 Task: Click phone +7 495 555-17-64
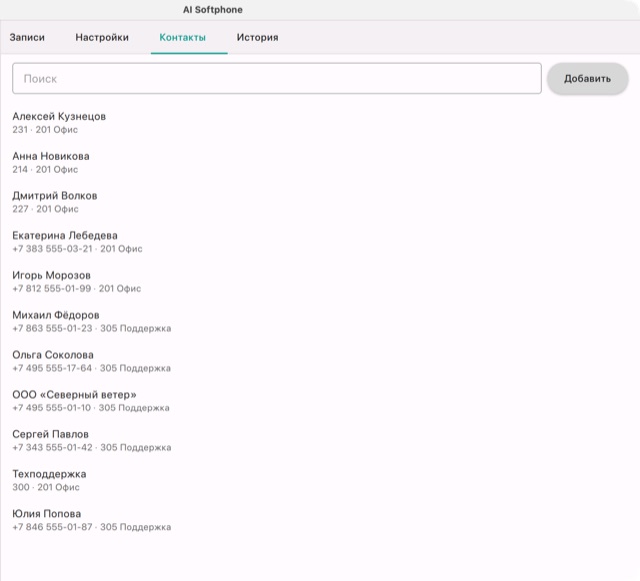[52, 368]
